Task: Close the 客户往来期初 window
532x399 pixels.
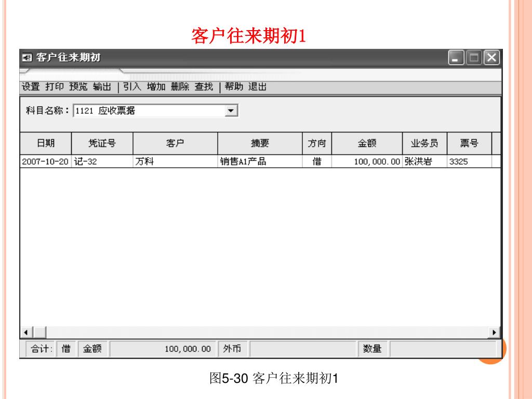Action: (x=491, y=57)
